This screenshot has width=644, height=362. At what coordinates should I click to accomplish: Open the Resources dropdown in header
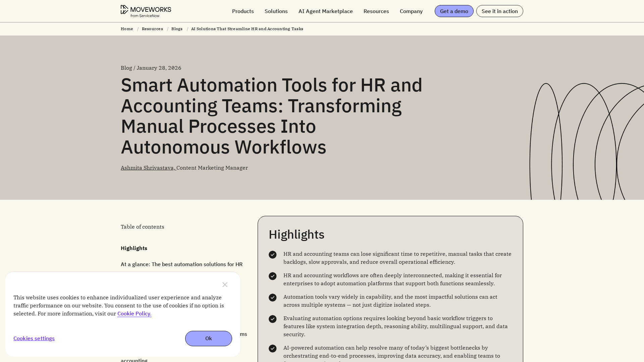pyautogui.click(x=376, y=11)
